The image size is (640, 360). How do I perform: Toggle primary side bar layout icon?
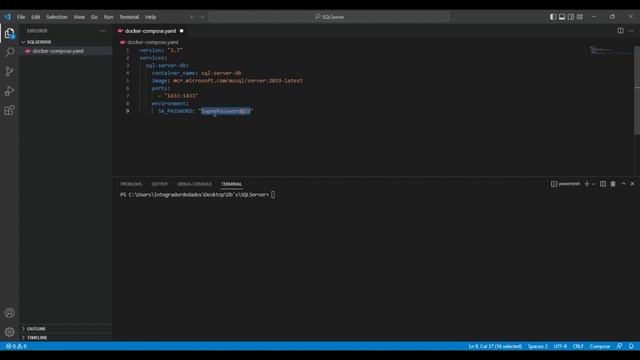[553, 17]
